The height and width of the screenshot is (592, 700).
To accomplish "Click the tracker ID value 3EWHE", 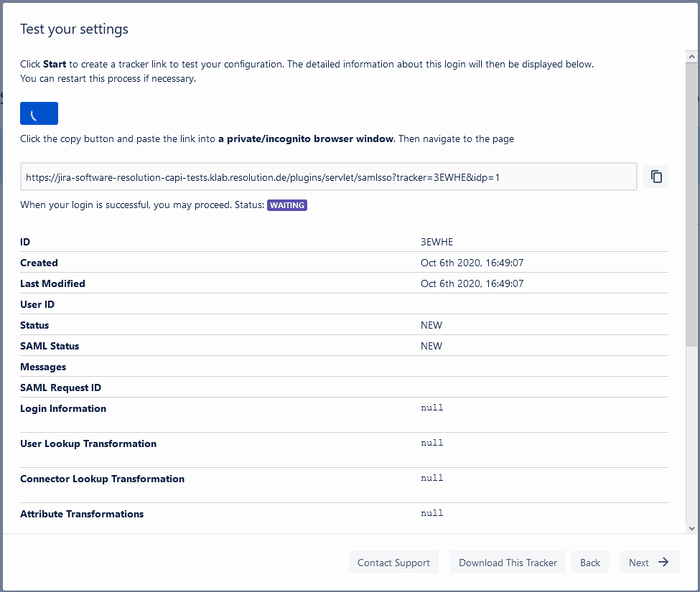I will coord(437,242).
